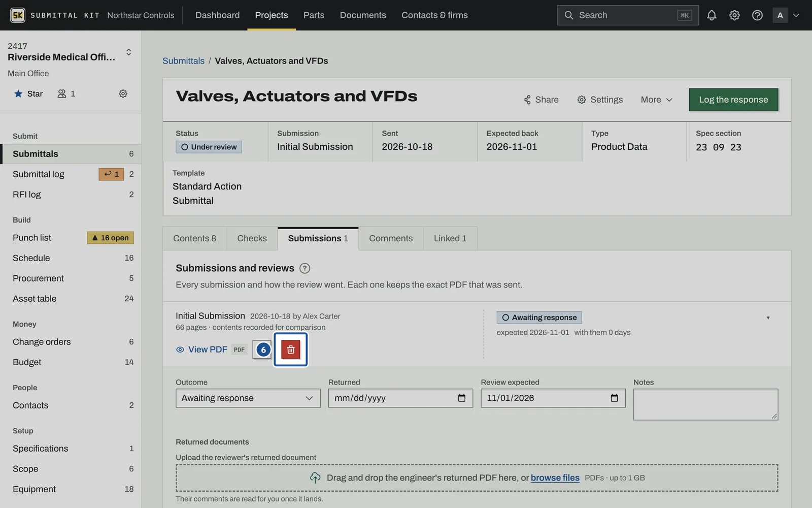Image resolution: width=812 pixels, height=508 pixels.
Task: Click the returned badge on Submittal log
Action: pyautogui.click(x=111, y=174)
